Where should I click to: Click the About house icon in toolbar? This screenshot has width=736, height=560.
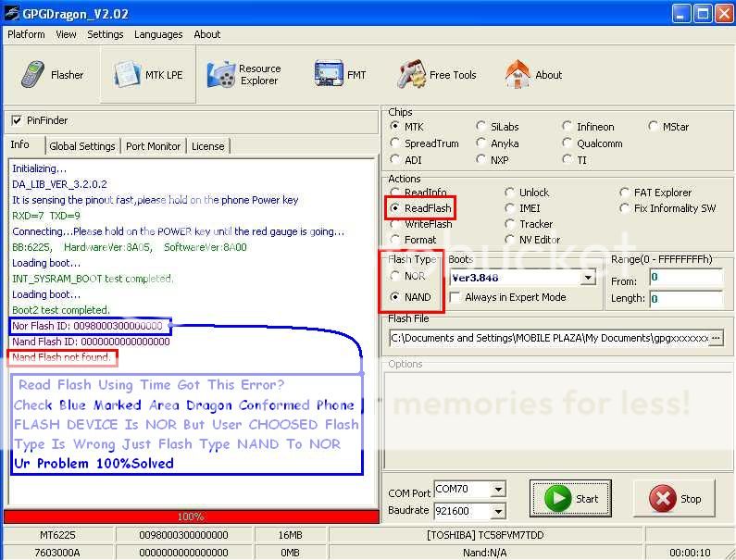pyautogui.click(x=533, y=75)
